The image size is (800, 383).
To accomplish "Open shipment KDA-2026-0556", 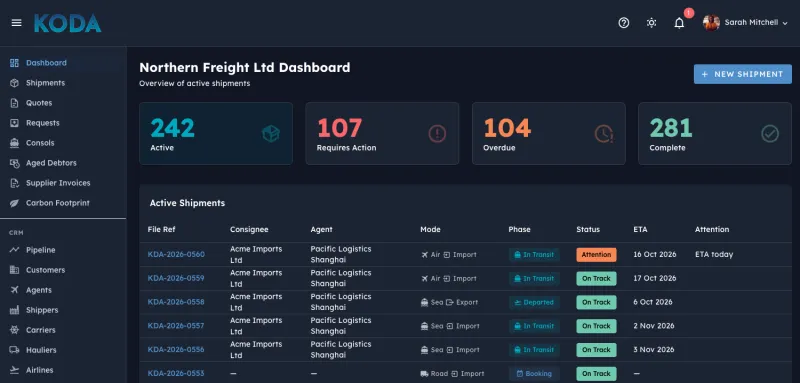I will tap(176, 349).
